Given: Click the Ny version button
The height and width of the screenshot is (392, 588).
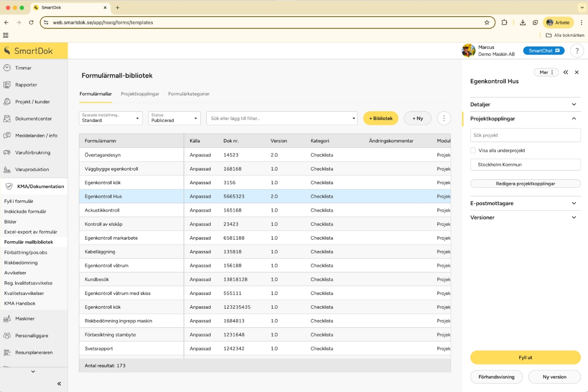Looking at the screenshot, I should tap(554, 377).
